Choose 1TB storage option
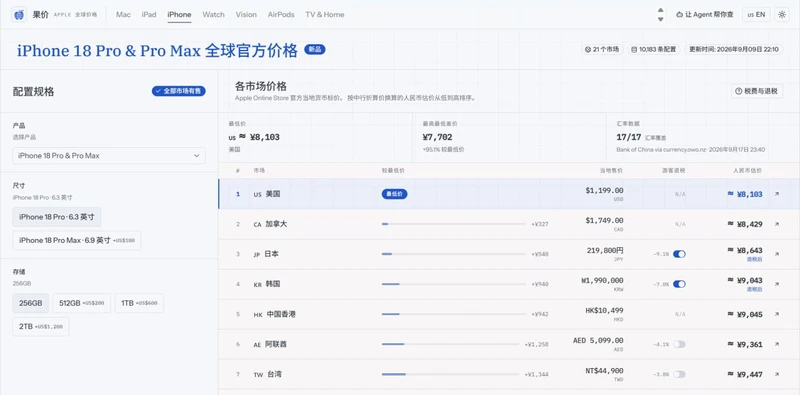Screen dimensions: 800x395 tap(139, 303)
